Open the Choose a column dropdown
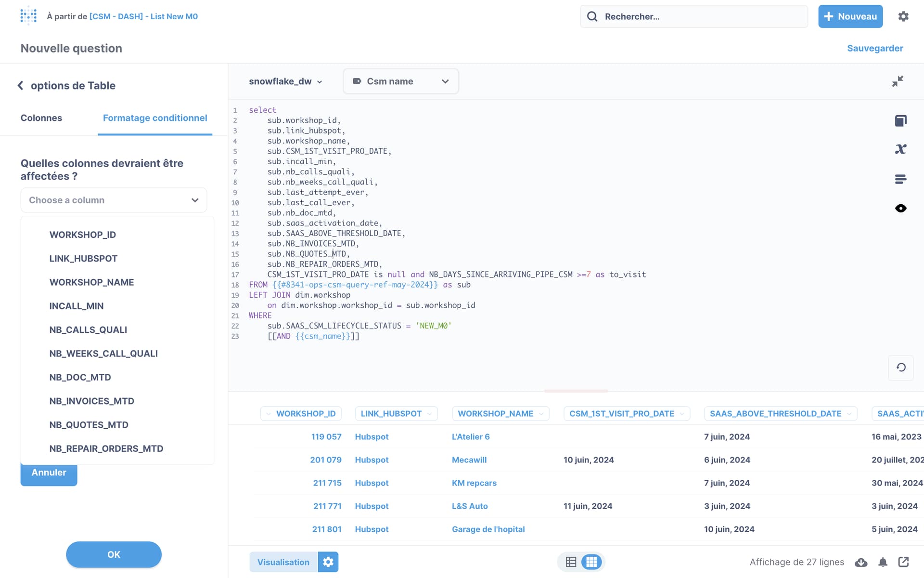This screenshot has width=924, height=578. click(114, 200)
